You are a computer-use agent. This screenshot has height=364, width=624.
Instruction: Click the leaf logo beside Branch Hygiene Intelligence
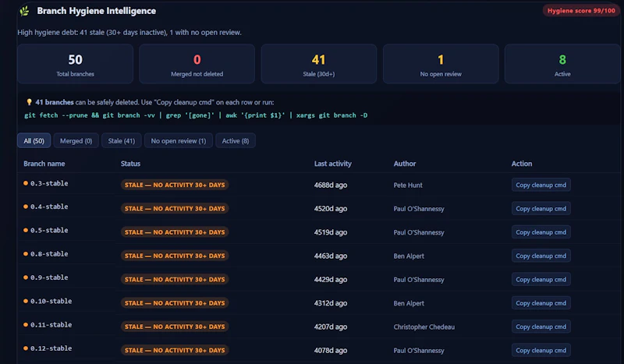click(24, 11)
